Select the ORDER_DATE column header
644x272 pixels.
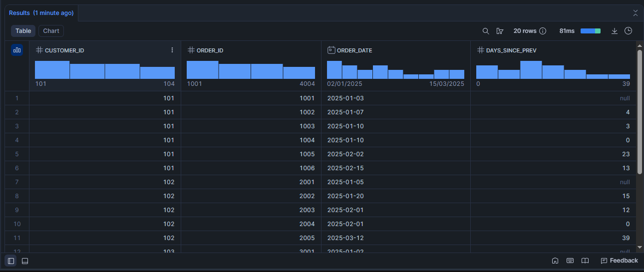point(354,50)
